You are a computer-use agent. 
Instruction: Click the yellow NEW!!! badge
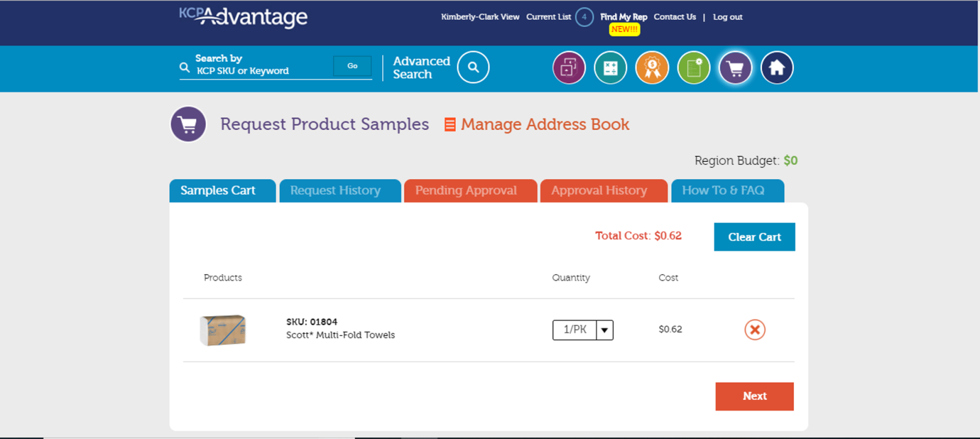click(624, 29)
